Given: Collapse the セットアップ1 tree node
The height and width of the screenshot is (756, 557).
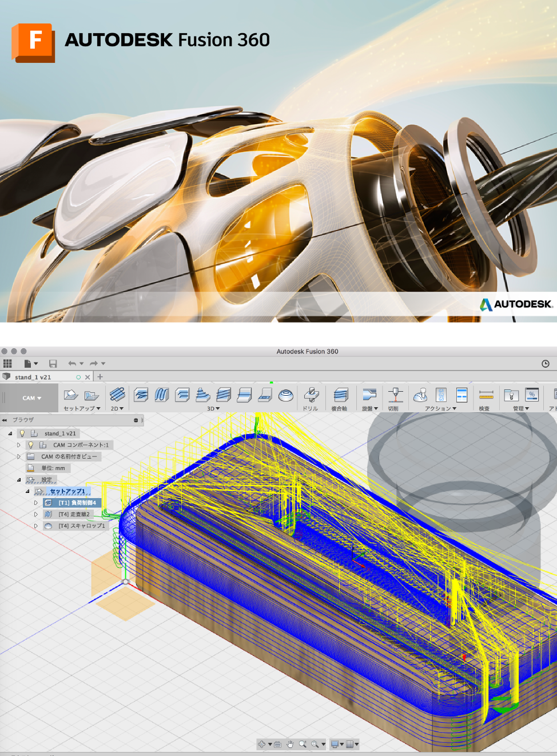Looking at the screenshot, I should click(27, 491).
